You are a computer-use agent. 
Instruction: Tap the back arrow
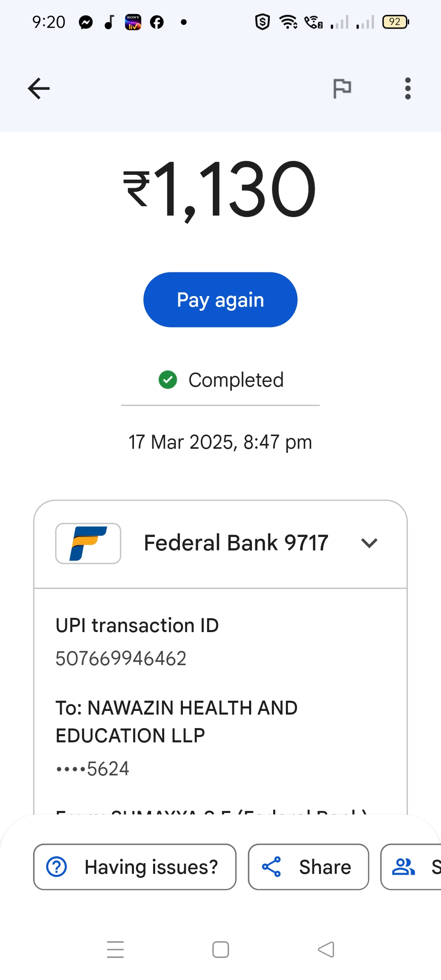coord(39,88)
